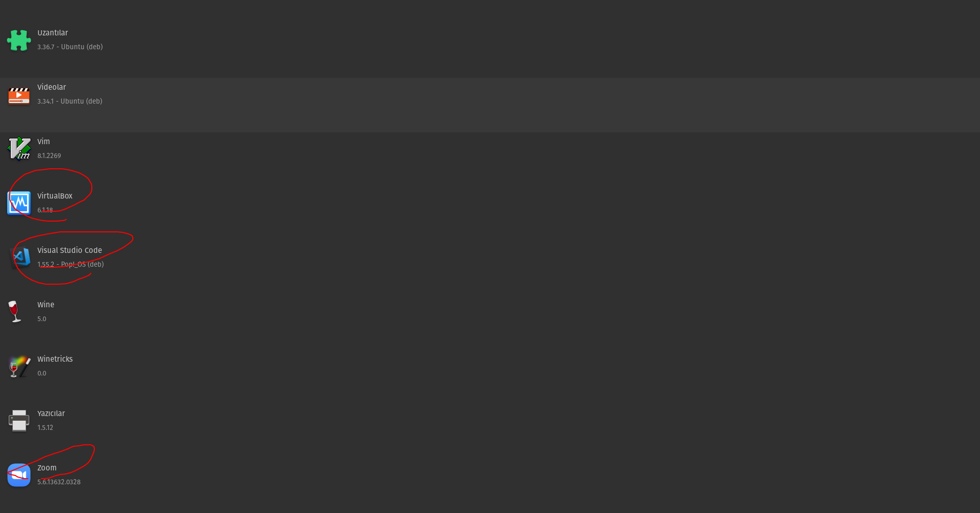
Task: Select the Videolar list row
Action: pos(490,105)
